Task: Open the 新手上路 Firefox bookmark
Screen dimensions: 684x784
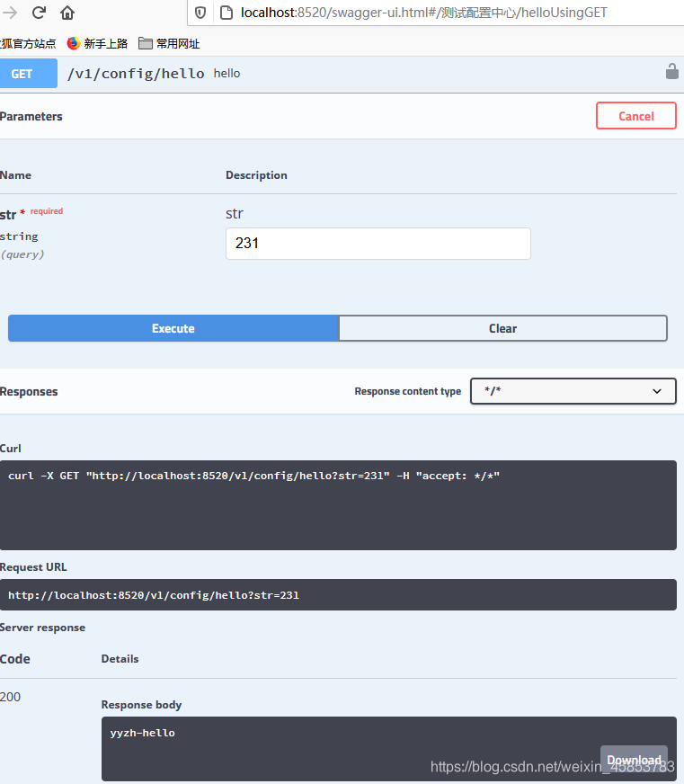Action: click(x=97, y=44)
